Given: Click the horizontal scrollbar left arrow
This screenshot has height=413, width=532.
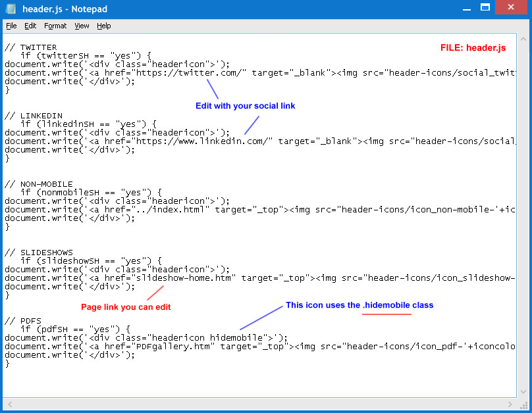Looking at the screenshot, I should 9,404.
